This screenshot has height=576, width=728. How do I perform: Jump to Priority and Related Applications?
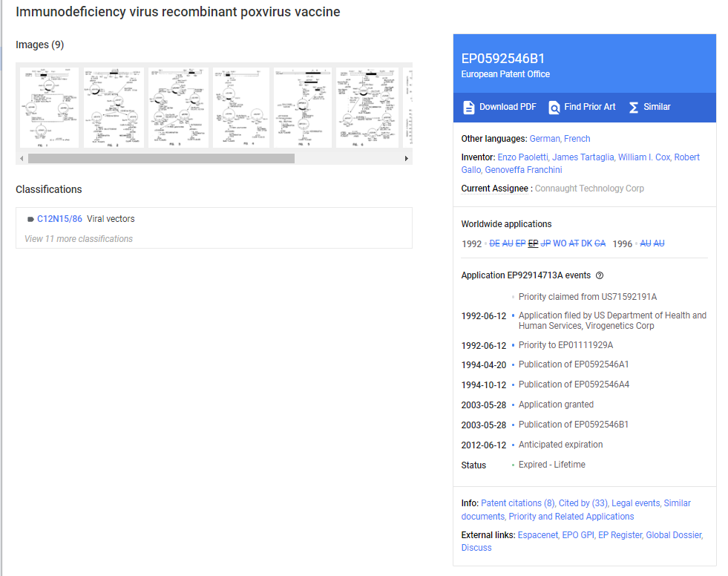coord(571,517)
